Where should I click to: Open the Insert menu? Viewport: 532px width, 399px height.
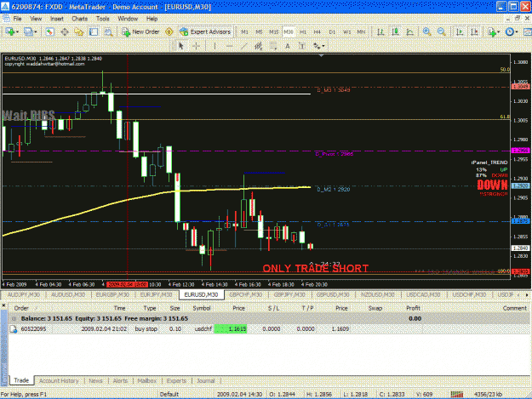57,19
